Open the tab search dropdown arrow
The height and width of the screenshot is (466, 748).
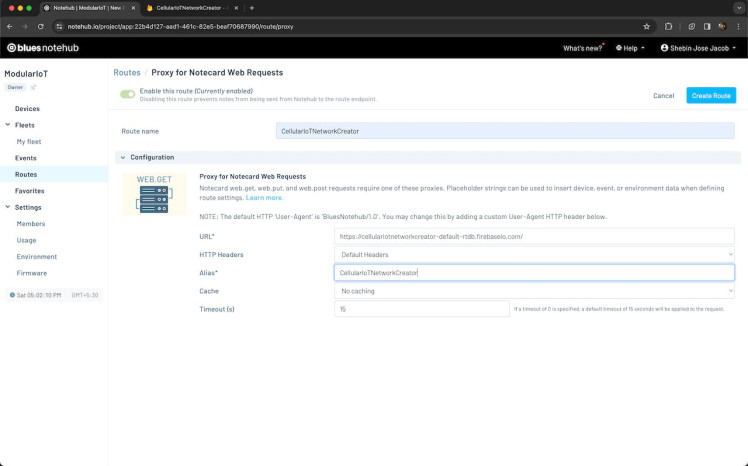pyautogui.click(x=739, y=8)
